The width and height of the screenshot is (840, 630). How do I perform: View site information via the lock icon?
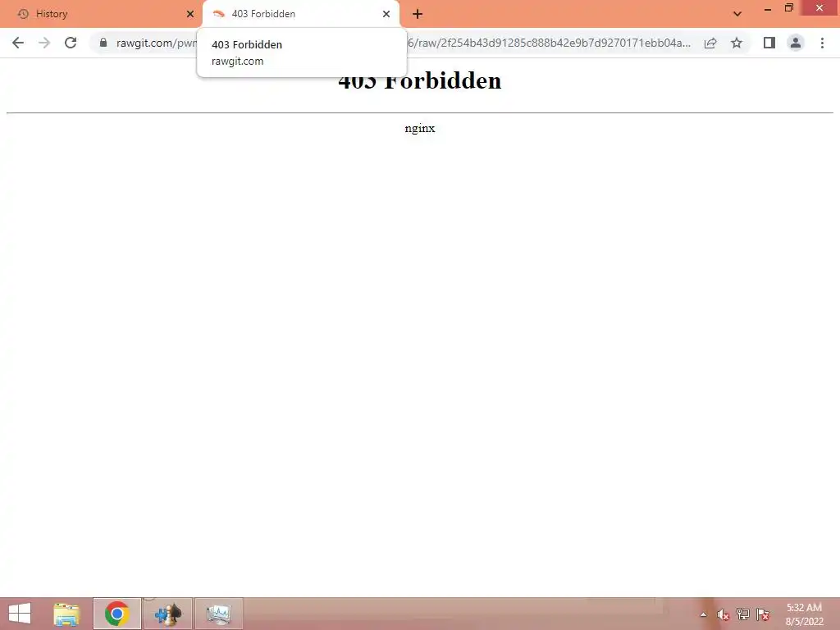103,43
